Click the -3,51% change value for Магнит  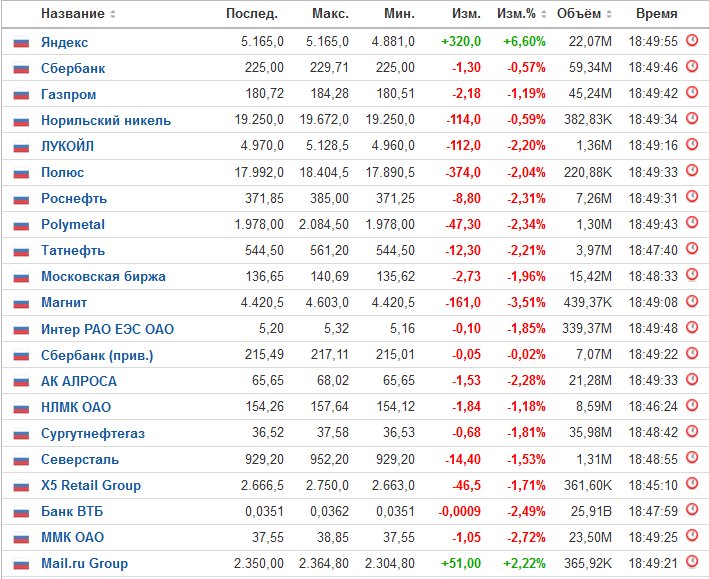(526, 302)
